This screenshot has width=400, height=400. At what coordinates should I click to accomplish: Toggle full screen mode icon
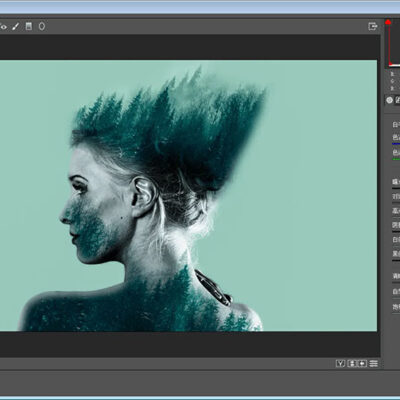[373, 26]
